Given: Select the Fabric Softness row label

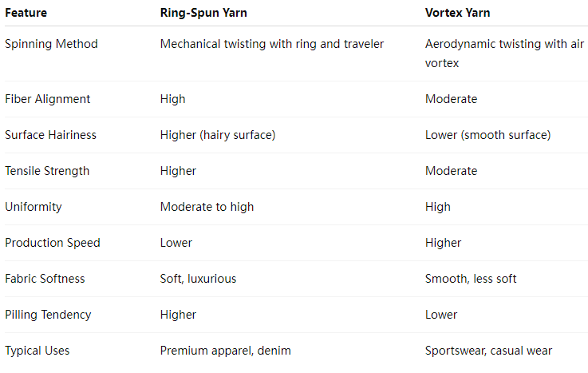Looking at the screenshot, I should tap(45, 279).
